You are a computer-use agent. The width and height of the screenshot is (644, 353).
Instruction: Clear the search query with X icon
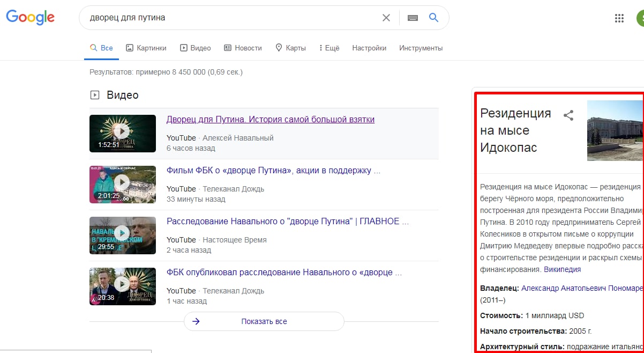pos(386,18)
